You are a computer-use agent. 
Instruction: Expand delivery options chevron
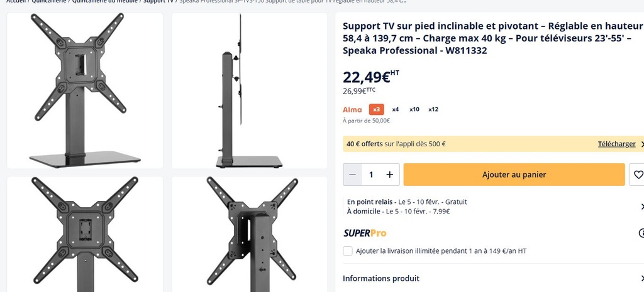tap(641, 207)
